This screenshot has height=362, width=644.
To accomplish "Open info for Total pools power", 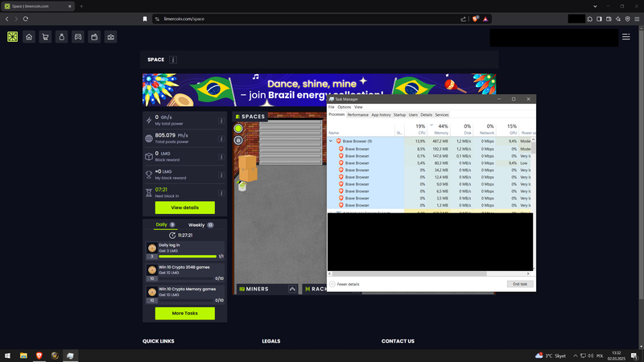I will 221,138.
